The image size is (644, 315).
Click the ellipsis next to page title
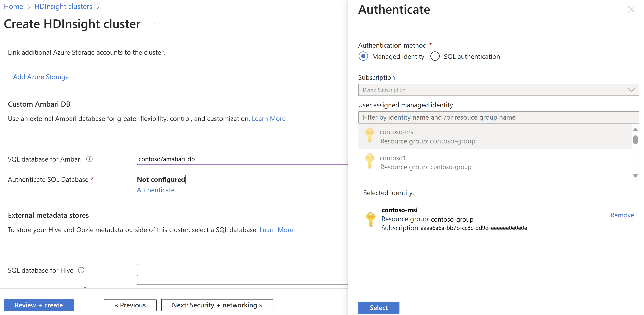(157, 24)
